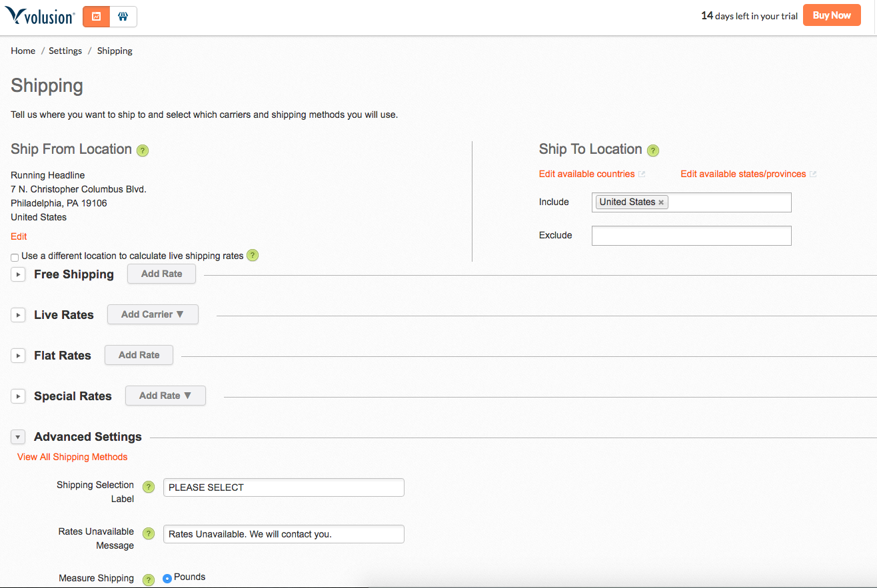Remove the United States tag
The image size is (877, 588).
click(x=661, y=202)
